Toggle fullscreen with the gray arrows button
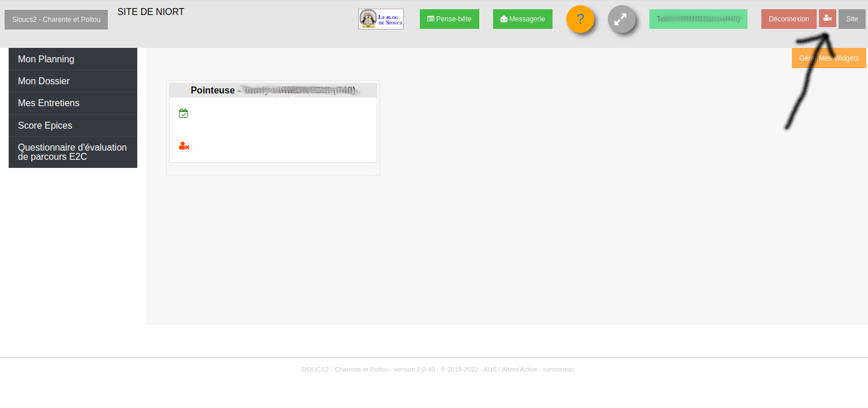Viewport: 868px width, 408px height. click(x=621, y=19)
